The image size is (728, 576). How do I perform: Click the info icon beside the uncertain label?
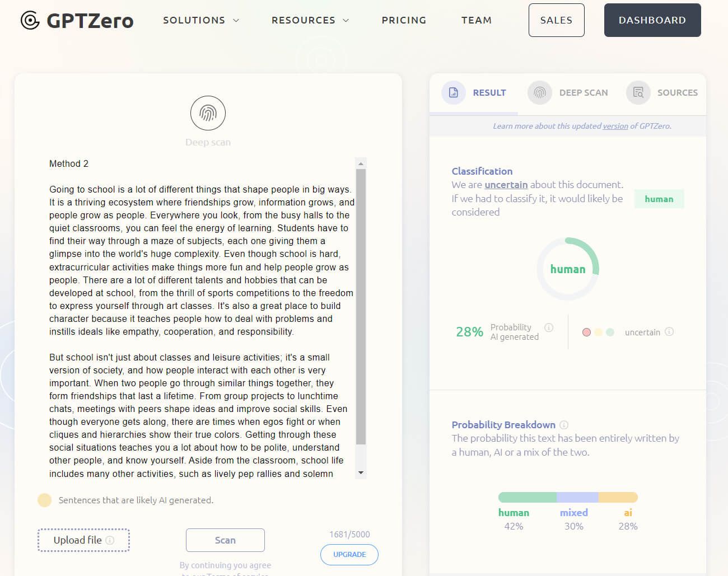click(x=669, y=331)
